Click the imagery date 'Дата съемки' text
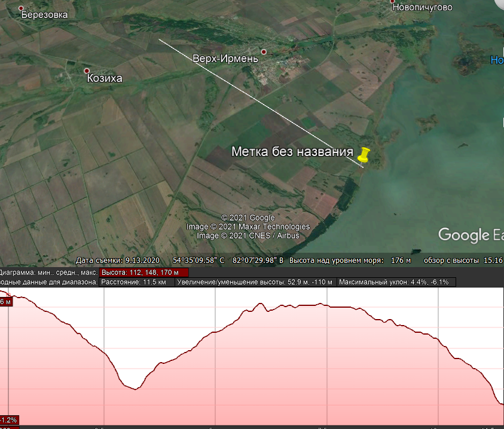504x429 pixels. [x=118, y=261]
